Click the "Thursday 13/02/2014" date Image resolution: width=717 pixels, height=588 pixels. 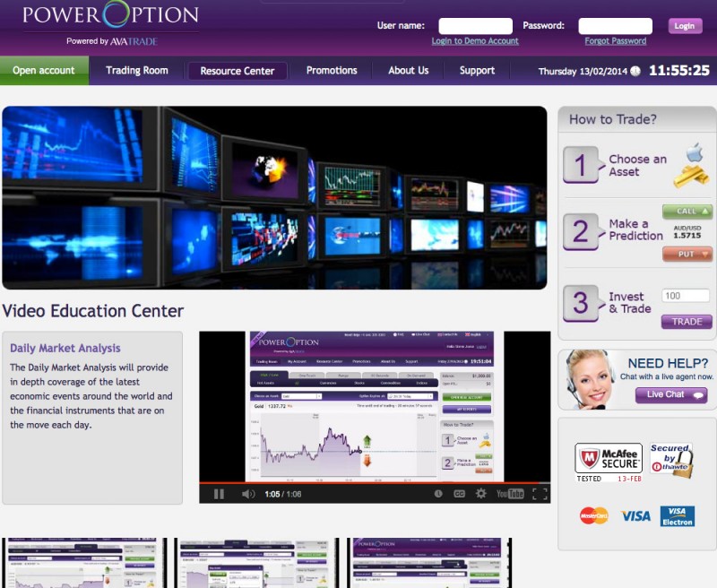click(x=583, y=72)
